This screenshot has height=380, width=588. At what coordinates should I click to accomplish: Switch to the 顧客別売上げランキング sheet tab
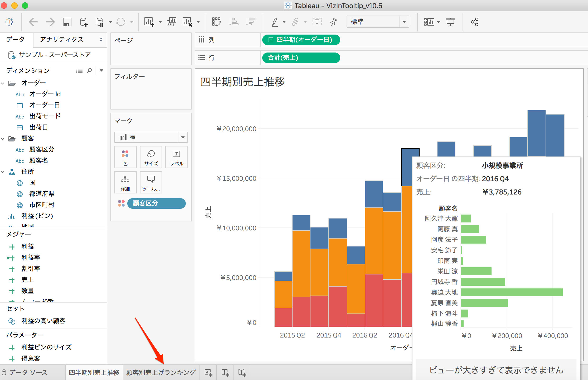click(x=161, y=372)
